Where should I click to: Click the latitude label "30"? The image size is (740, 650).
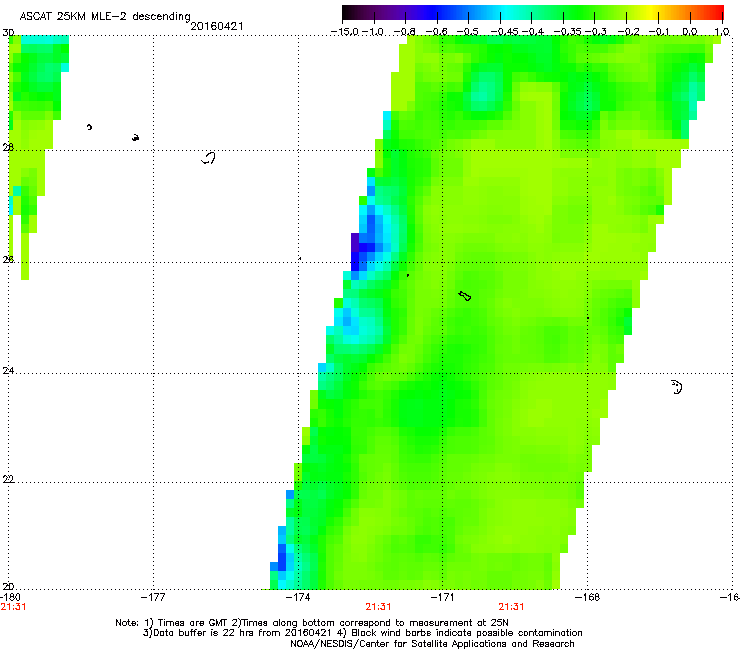coord(8,33)
